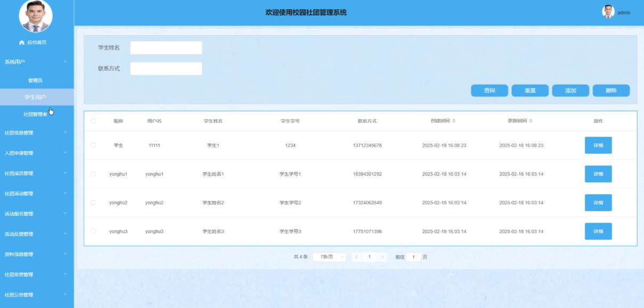
Task: Expand the 入团申请管理 sidebar menu
Action: (37, 153)
